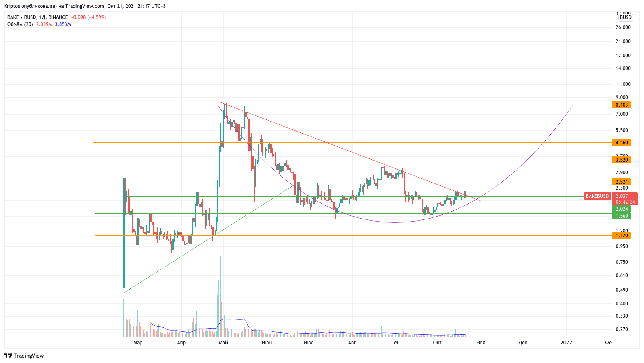The height and width of the screenshot is (363, 644).
Task: Click the Объём (20) volume indicator label
Action: point(20,24)
